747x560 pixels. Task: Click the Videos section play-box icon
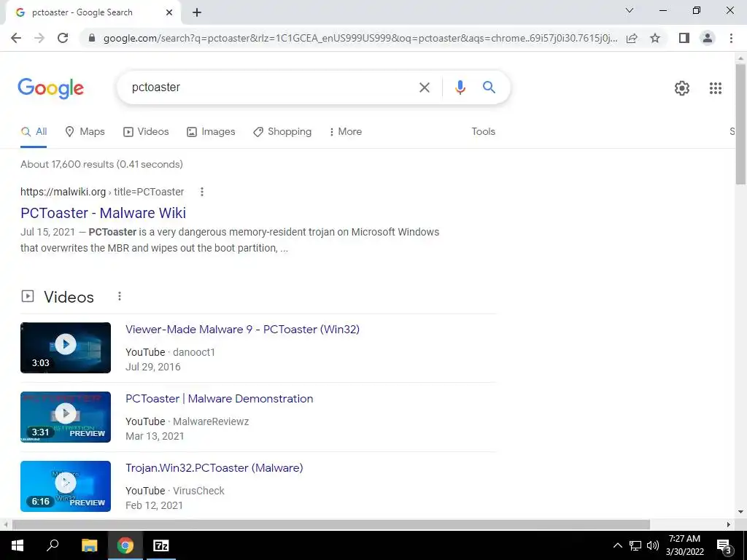28,297
